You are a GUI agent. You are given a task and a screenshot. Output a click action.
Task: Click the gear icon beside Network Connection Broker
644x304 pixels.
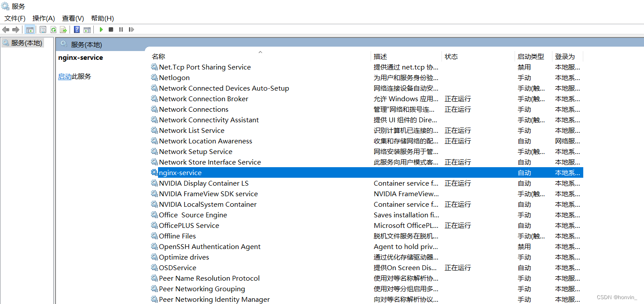click(155, 99)
